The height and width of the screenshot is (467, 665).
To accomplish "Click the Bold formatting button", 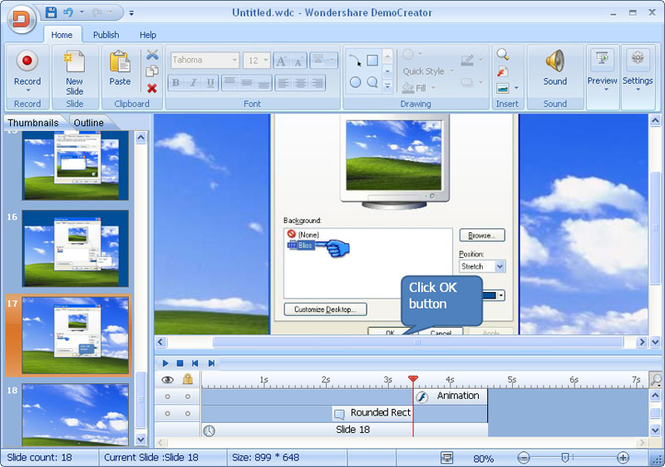I will (x=176, y=83).
